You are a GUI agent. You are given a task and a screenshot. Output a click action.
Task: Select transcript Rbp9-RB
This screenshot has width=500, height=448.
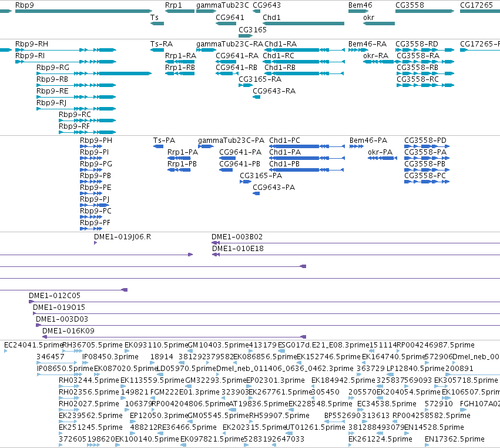[76, 85]
